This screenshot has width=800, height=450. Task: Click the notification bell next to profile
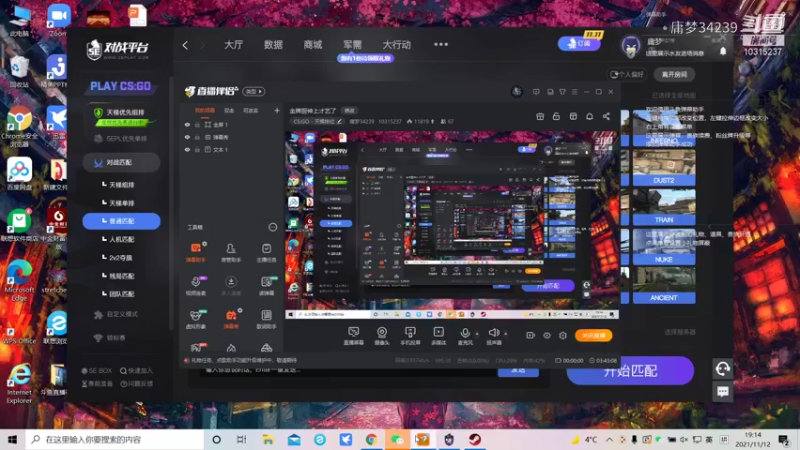(x=723, y=51)
